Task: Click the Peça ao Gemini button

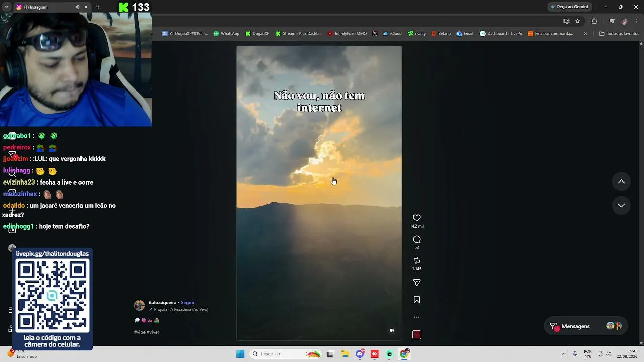Action: [569, 7]
